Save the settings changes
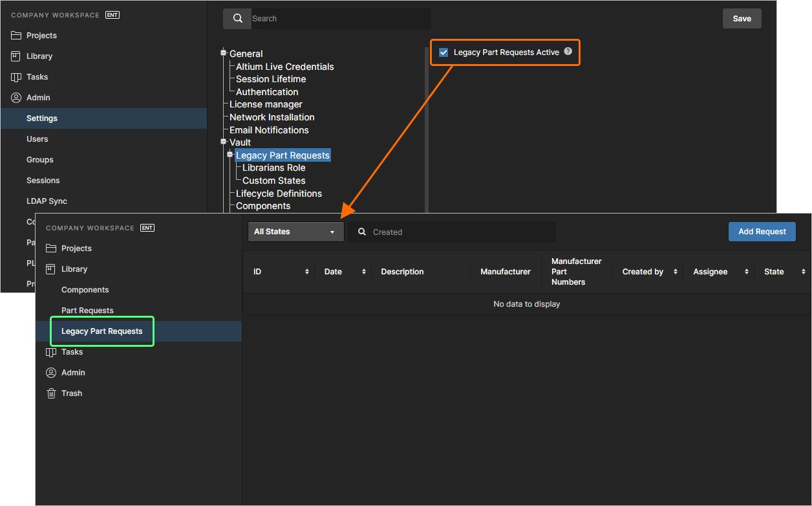The height and width of the screenshot is (506, 812). pyautogui.click(x=742, y=19)
